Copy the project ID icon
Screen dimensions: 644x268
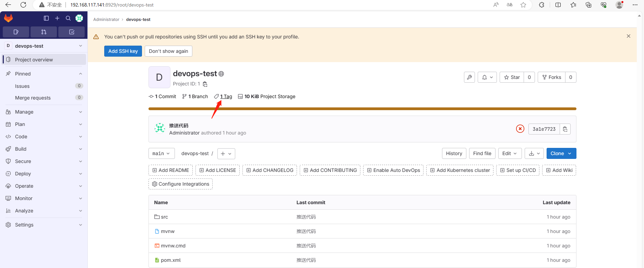click(205, 84)
